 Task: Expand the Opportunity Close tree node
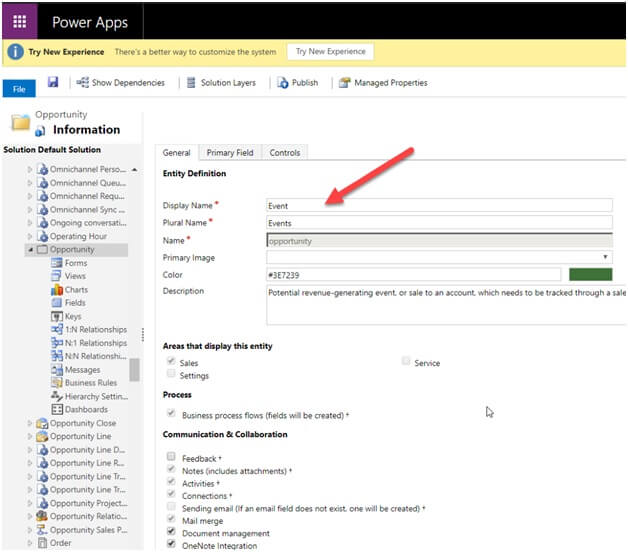coord(30,423)
